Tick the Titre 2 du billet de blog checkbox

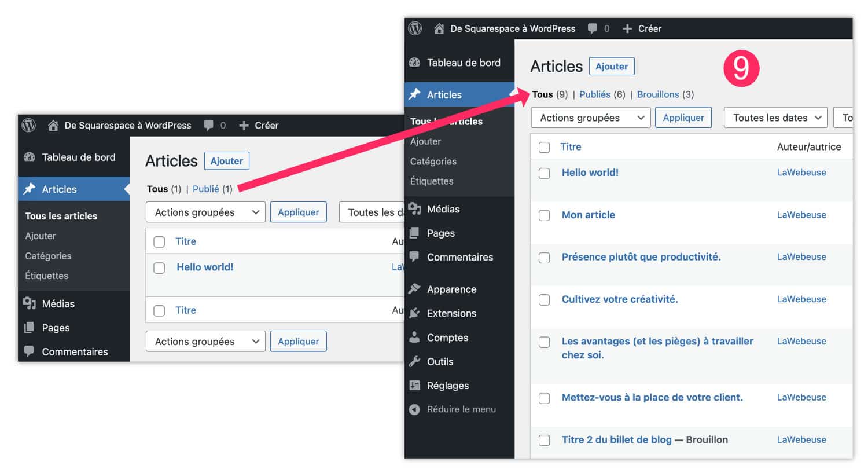(x=545, y=441)
